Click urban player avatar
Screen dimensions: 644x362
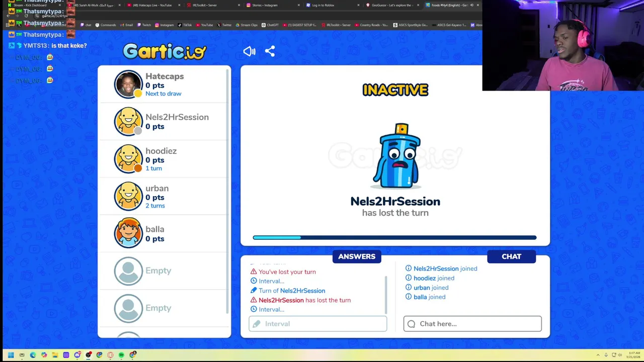click(128, 196)
